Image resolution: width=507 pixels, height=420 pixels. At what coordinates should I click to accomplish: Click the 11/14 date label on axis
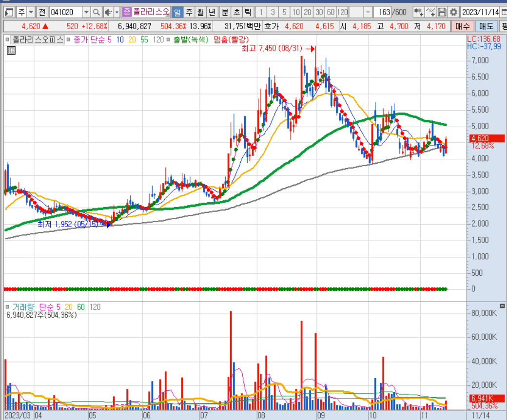click(x=481, y=416)
